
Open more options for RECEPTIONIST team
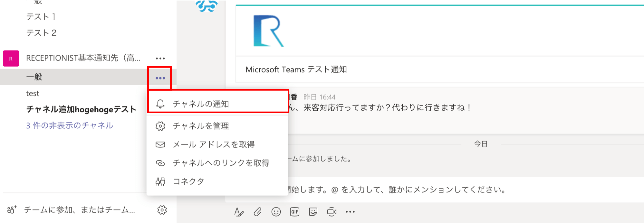tap(160, 59)
